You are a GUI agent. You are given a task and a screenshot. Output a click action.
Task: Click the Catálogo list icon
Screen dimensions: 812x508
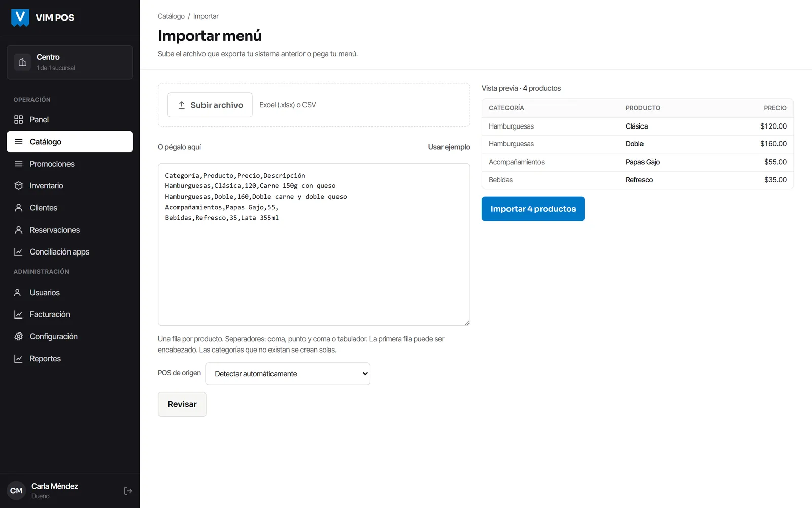tap(19, 142)
